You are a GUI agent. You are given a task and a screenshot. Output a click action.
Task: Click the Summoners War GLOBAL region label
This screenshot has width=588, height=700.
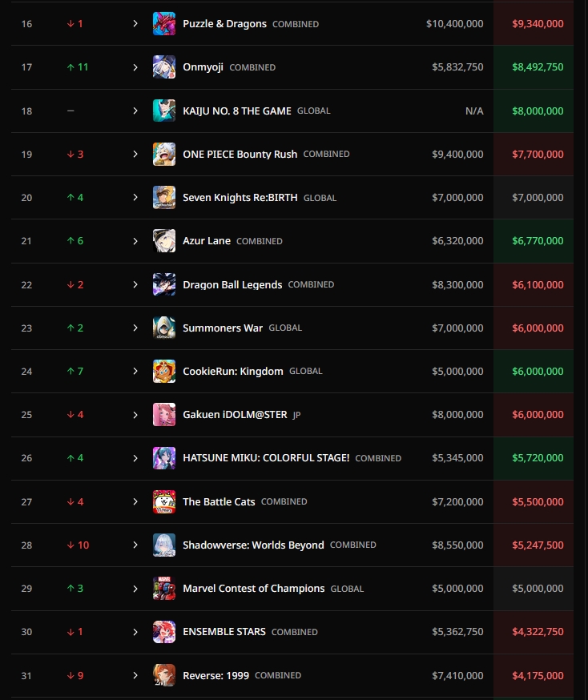click(285, 328)
